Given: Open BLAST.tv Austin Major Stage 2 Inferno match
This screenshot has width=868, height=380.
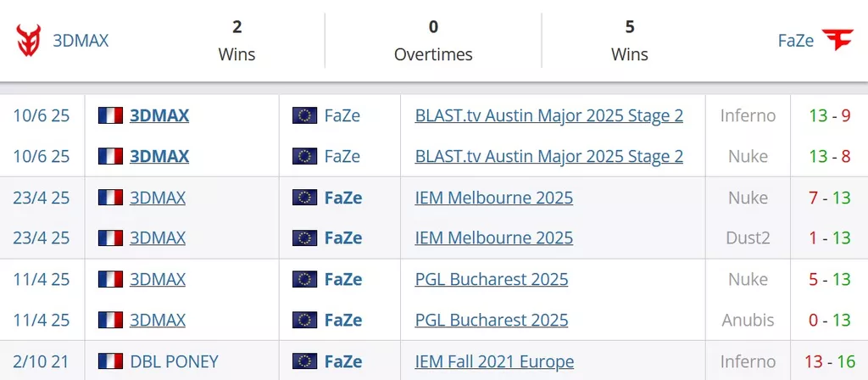Looking at the screenshot, I should 548,115.
